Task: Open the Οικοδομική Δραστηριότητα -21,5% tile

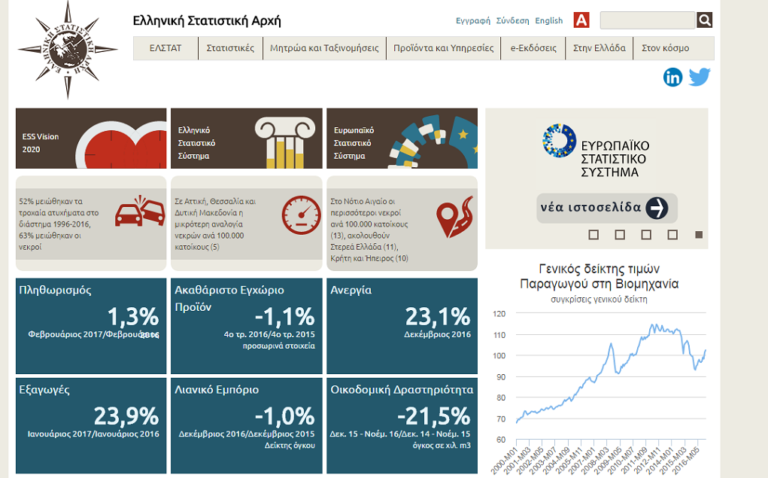Action: (x=402, y=426)
